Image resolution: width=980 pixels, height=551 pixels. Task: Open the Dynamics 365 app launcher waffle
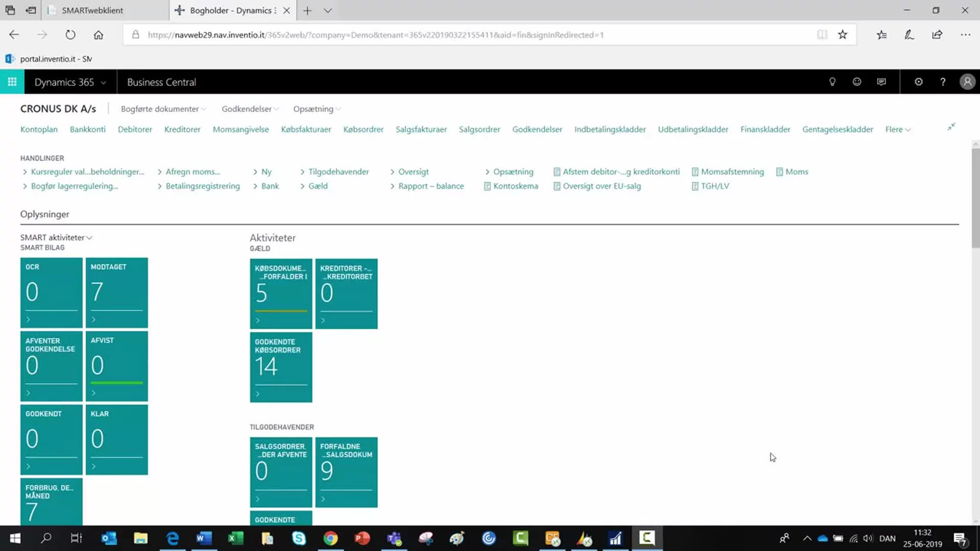coord(12,82)
